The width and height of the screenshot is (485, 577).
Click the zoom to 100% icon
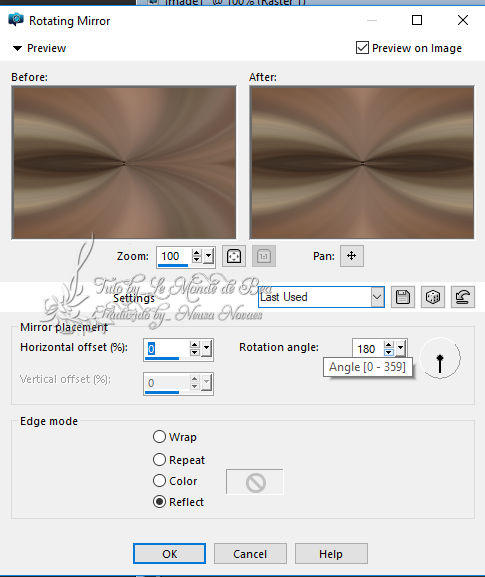tap(264, 256)
